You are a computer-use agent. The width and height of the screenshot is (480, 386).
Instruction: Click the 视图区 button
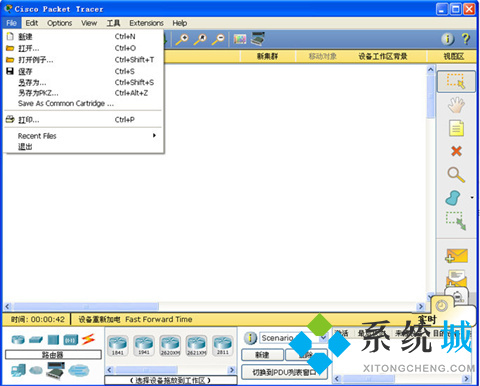pyautogui.click(x=453, y=56)
